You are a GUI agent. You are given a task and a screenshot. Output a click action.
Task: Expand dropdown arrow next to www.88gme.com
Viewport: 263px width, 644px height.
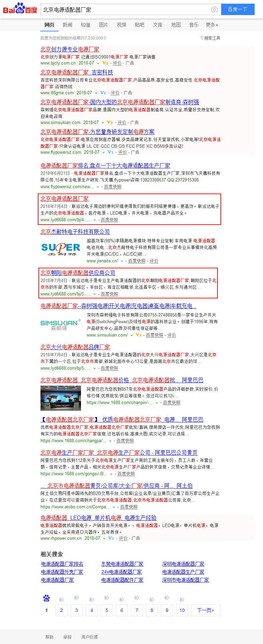pyautogui.click(x=96, y=93)
